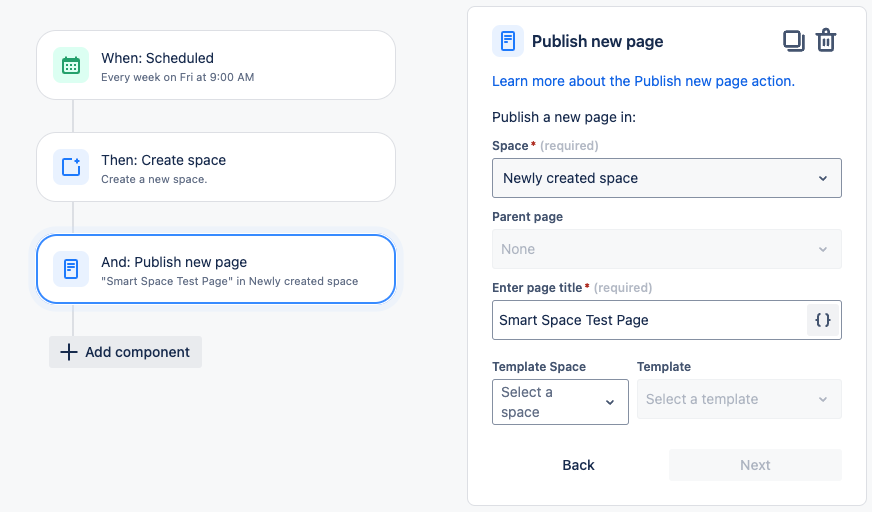Open the Space dropdown showing Newly created space
Image resolution: width=872 pixels, height=512 pixels.
(666, 178)
